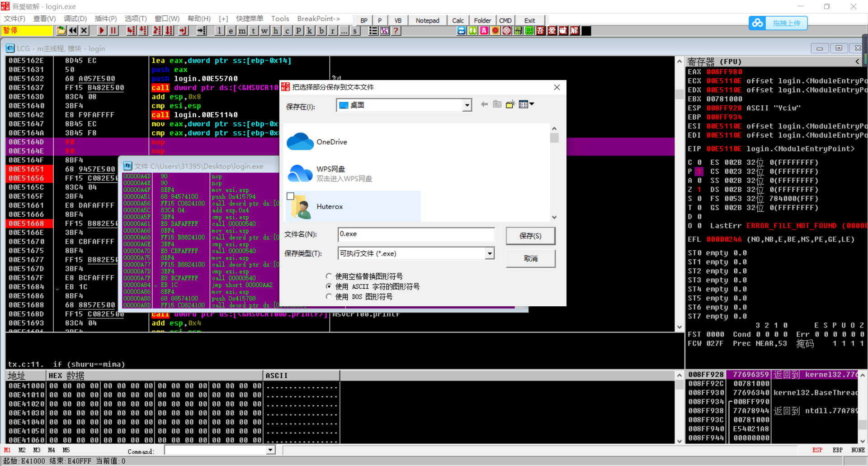Open handles 'h' toolbar icon
Image resolution: width=868 pixels, height=466 pixels.
pyautogui.click(x=276, y=31)
